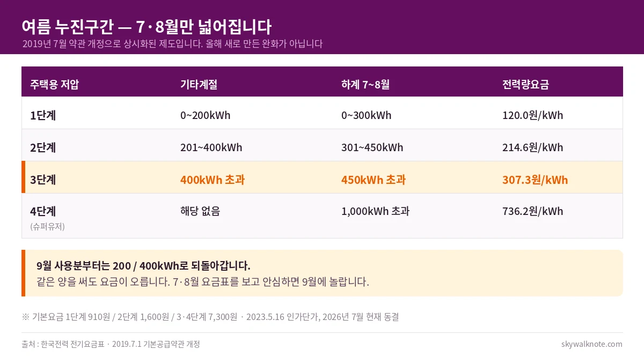Select the highlighted '3단계' row label

43,180
